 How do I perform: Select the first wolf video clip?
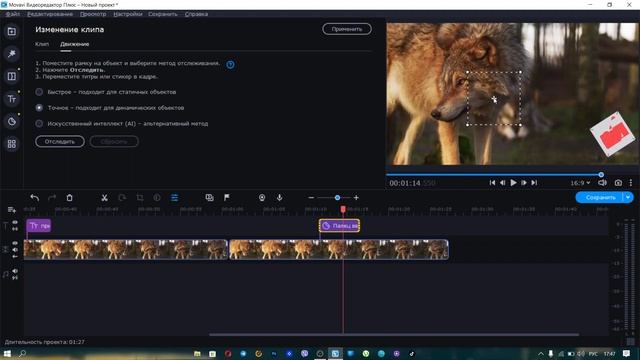coord(126,249)
